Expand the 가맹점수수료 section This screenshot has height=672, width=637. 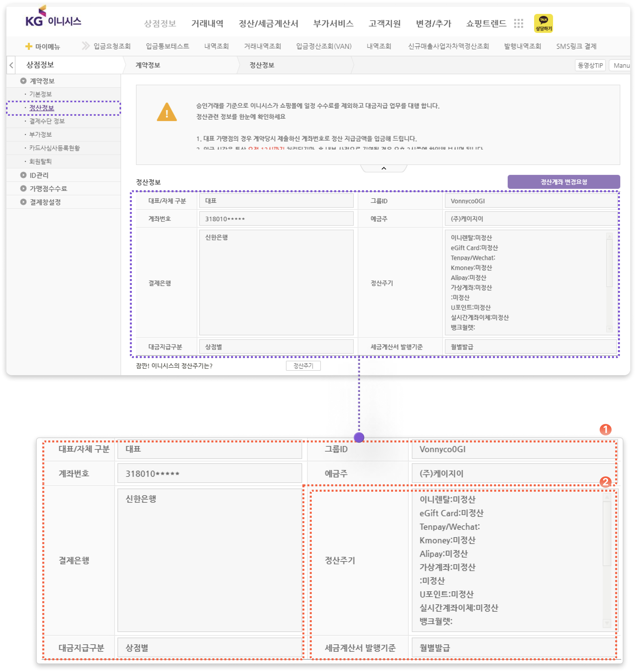23,188
